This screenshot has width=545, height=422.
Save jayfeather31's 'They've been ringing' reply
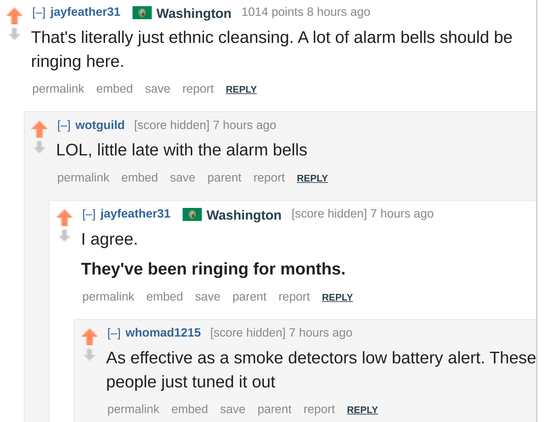click(x=208, y=297)
